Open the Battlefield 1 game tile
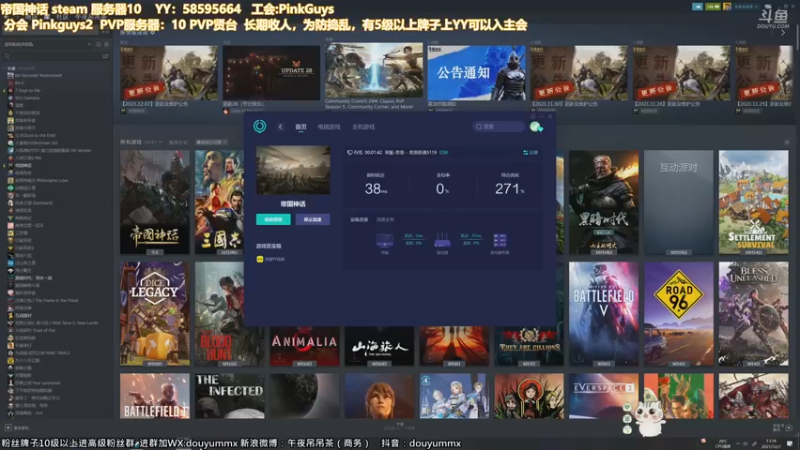The width and height of the screenshot is (800, 450). [155, 396]
